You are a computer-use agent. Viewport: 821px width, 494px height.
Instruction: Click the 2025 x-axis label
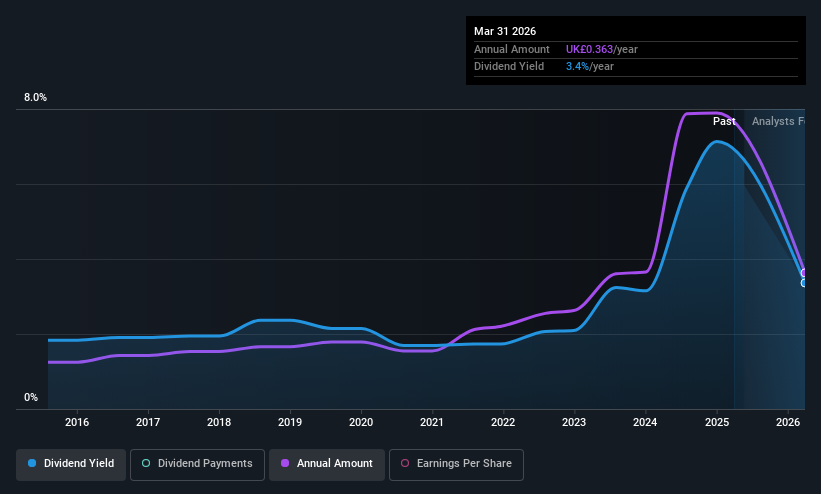(x=717, y=422)
